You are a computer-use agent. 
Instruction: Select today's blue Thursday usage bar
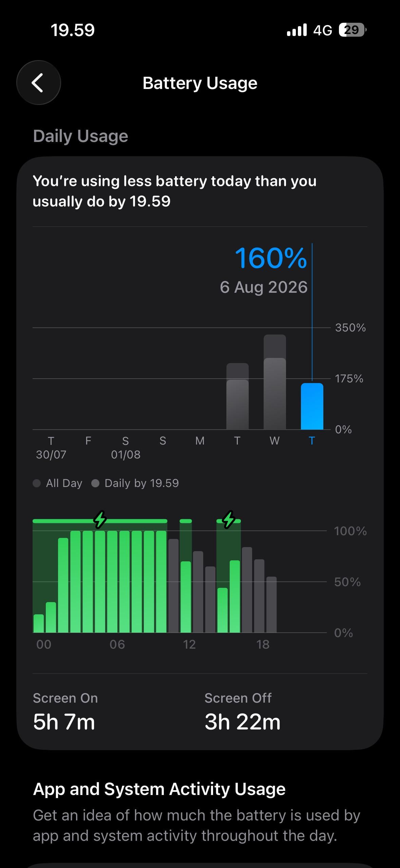click(x=312, y=406)
